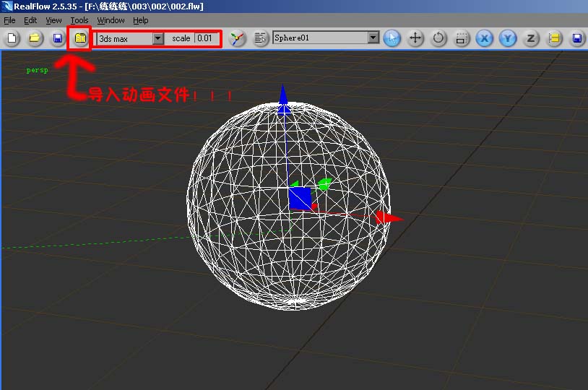Open the Help menu
The width and height of the screenshot is (588, 390).
click(141, 20)
